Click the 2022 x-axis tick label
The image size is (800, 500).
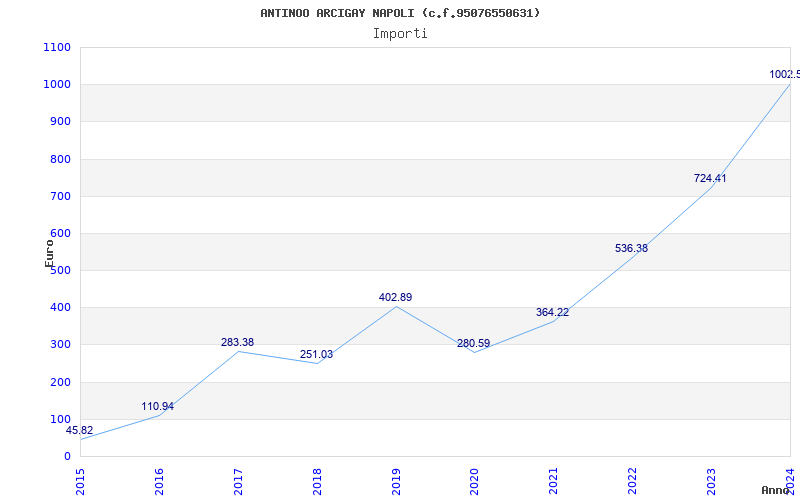click(x=633, y=482)
